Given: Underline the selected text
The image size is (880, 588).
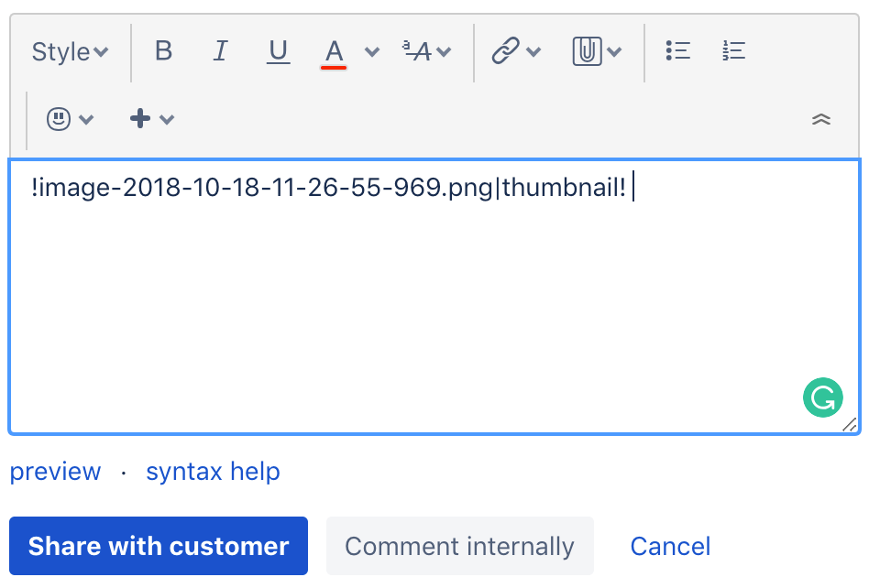Looking at the screenshot, I should 278,51.
